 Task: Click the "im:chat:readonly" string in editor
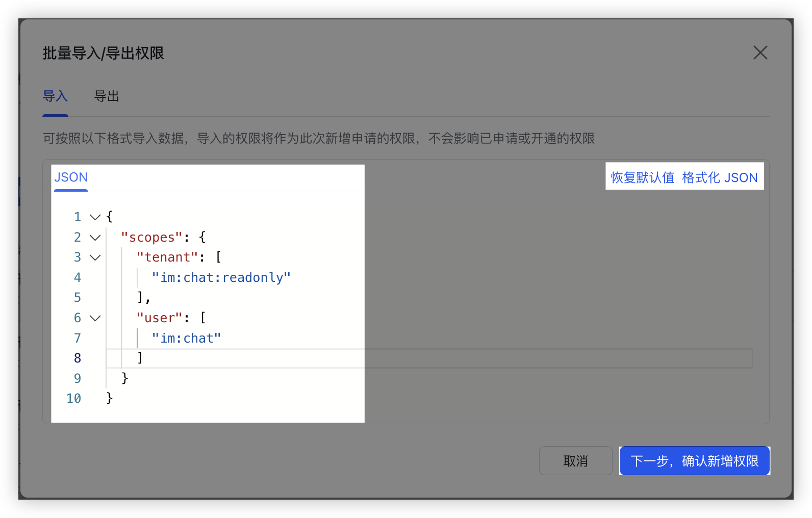tap(221, 278)
